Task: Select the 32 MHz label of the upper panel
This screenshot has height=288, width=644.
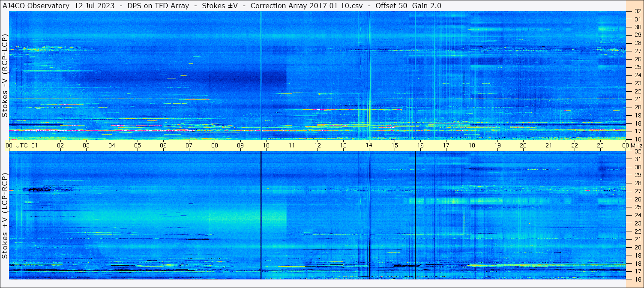Action: point(638,12)
